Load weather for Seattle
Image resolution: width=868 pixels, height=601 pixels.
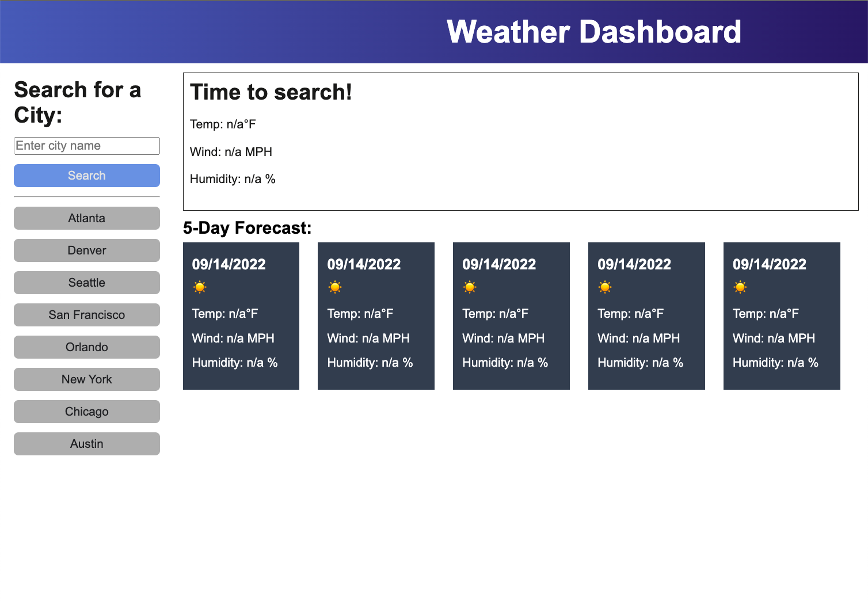tap(87, 283)
